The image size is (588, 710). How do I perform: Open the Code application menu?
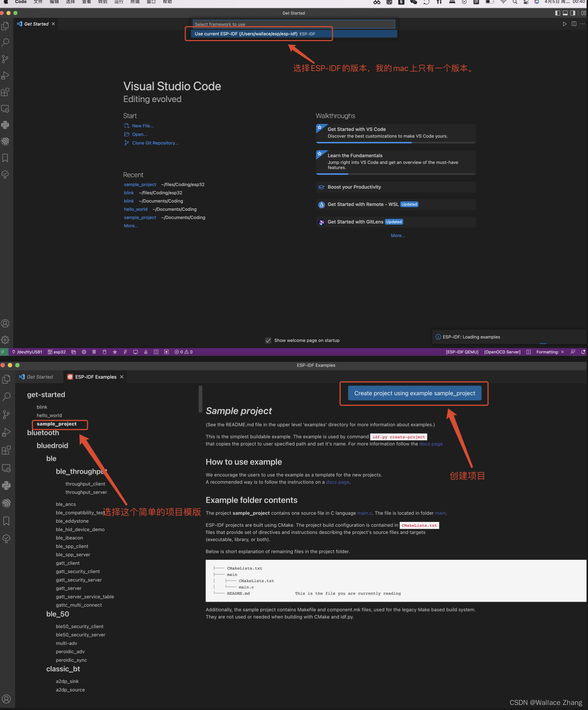click(x=21, y=2)
